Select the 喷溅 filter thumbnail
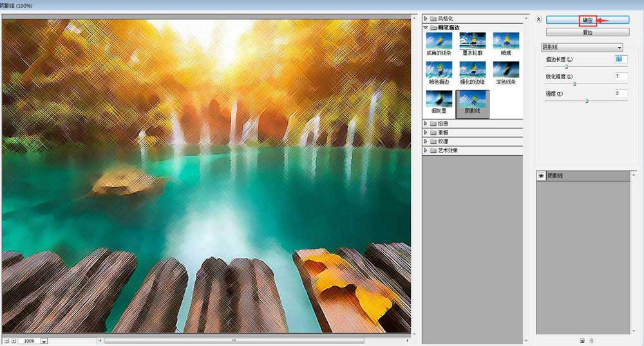This screenshot has height=346, width=644. click(506, 44)
